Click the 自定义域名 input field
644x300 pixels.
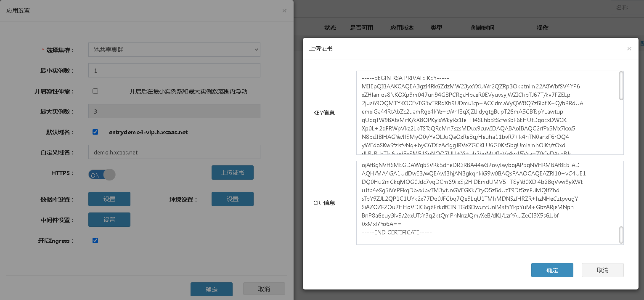tap(174, 152)
